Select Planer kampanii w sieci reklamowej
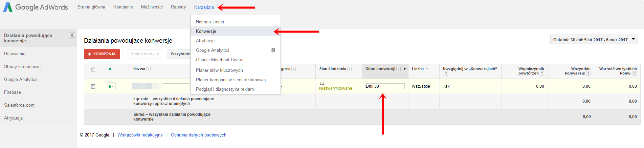 tap(236, 80)
